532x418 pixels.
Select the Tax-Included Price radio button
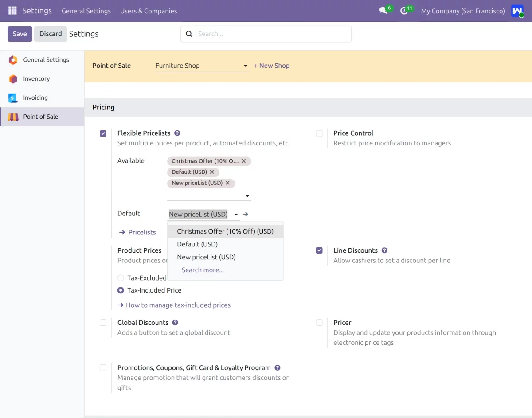[121, 290]
